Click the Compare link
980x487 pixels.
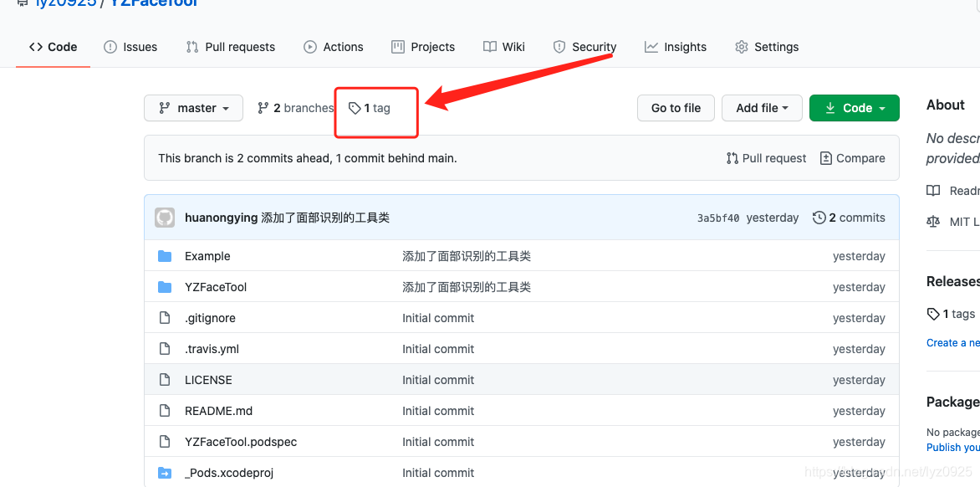pyautogui.click(x=853, y=158)
